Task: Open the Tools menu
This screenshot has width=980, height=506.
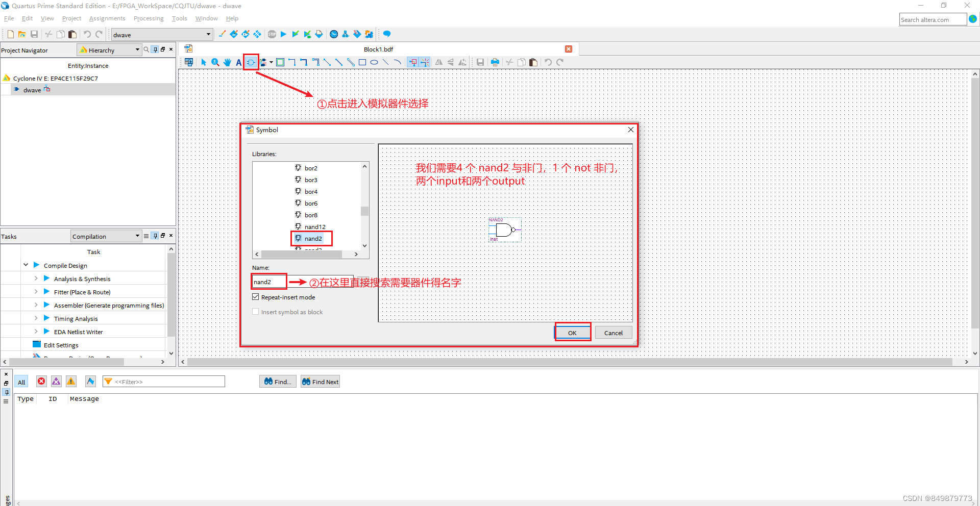Action: pos(179,18)
